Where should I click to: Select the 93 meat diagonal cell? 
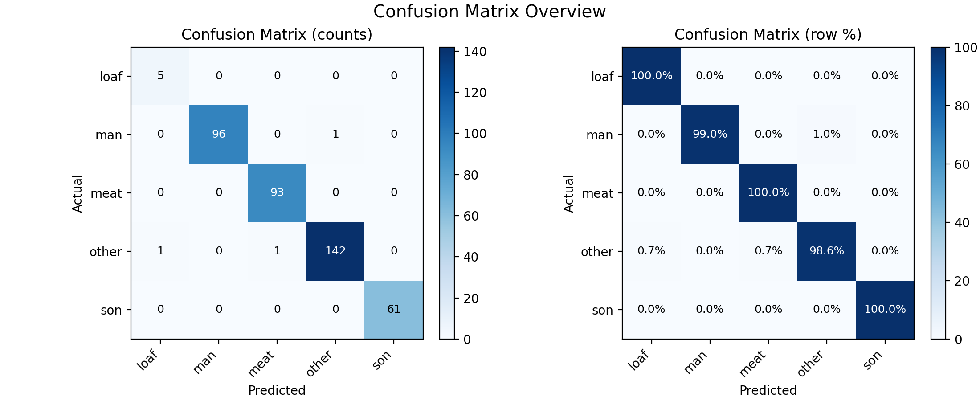click(277, 193)
